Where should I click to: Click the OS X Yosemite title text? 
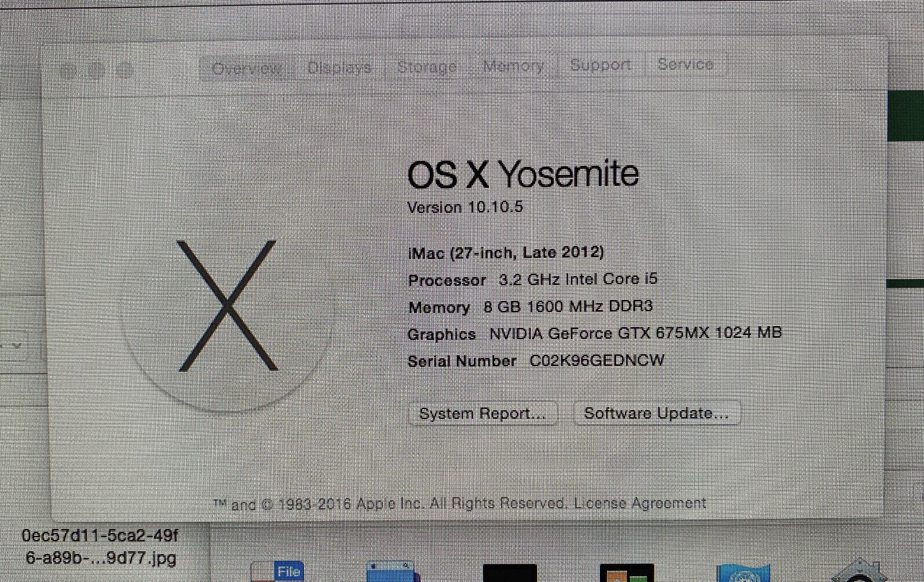click(523, 174)
